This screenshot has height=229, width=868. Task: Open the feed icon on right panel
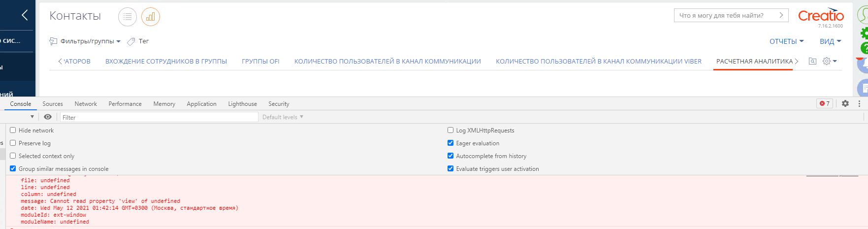863,89
